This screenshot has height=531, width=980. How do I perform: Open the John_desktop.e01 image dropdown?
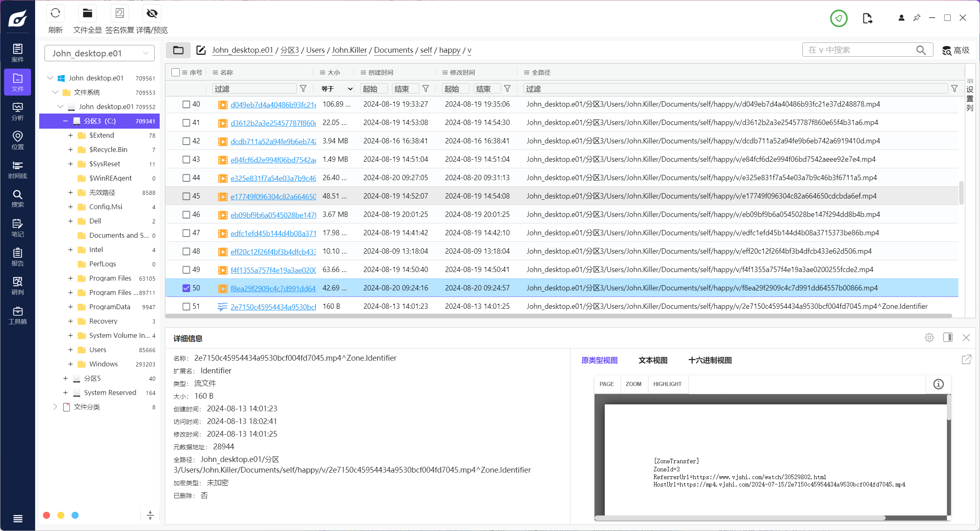pos(100,53)
